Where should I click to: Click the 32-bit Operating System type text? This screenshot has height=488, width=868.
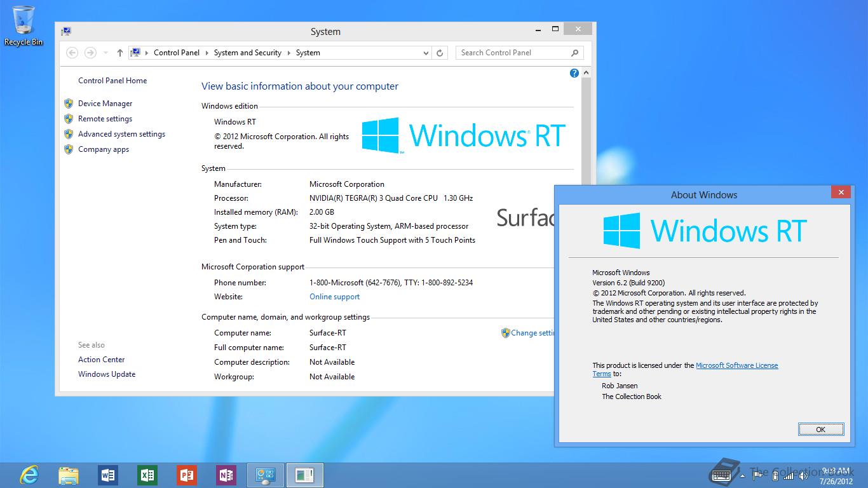(389, 226)
